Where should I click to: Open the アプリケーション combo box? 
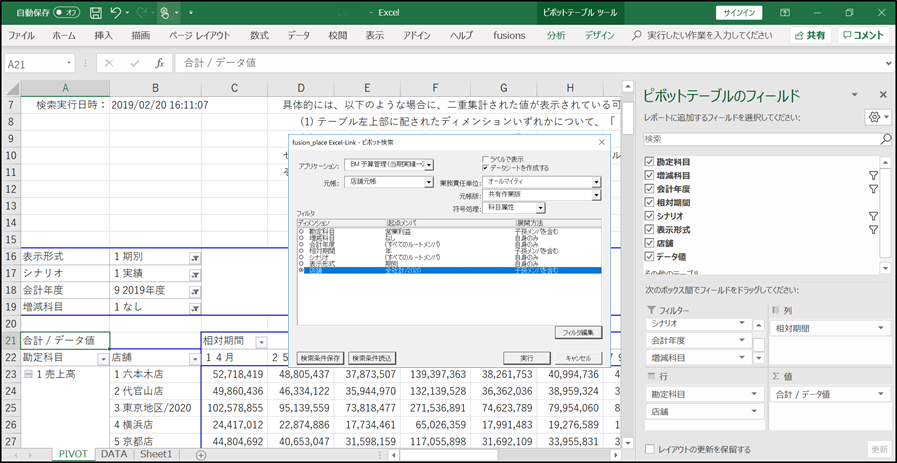tap(389, 165)
